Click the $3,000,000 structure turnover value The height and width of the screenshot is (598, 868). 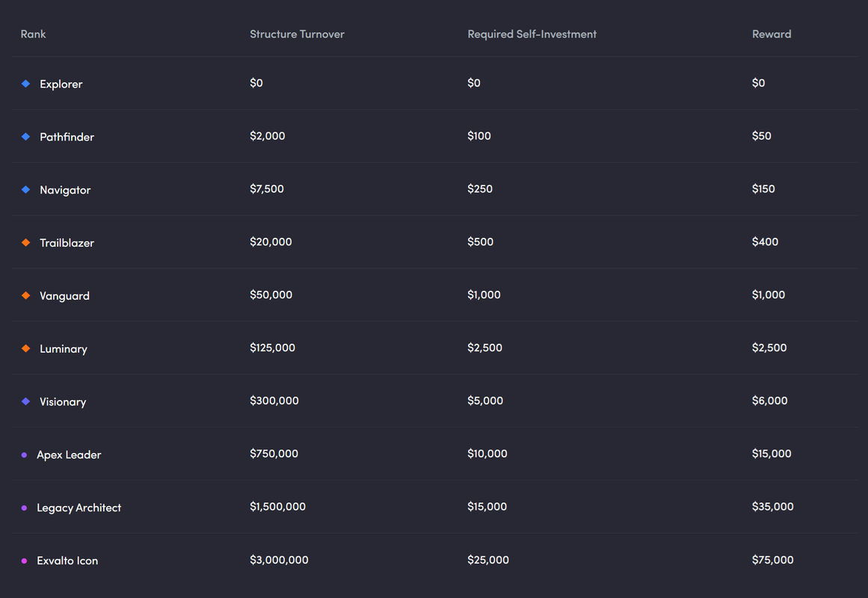pyautogui.click(x=279, y=560)
